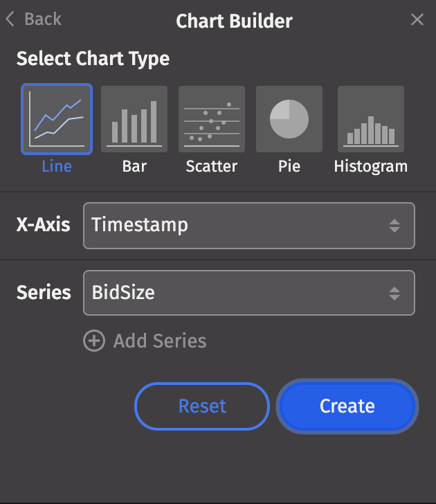Screen dimensions: 436x504
Task: Click the Line label under chart icon
Action: (57, 166)
